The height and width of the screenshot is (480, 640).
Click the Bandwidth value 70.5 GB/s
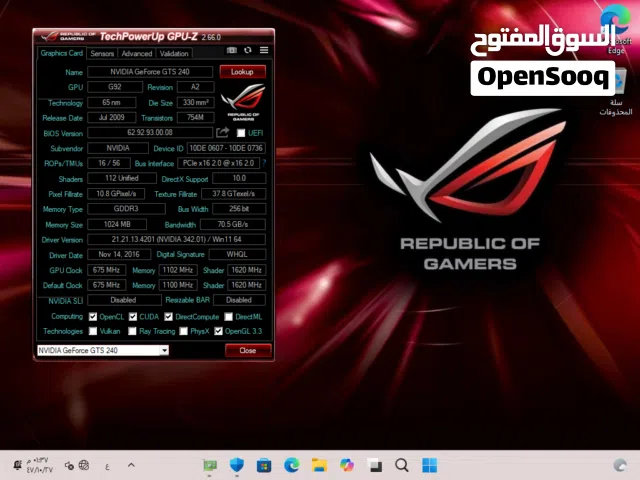coord(233,224)
